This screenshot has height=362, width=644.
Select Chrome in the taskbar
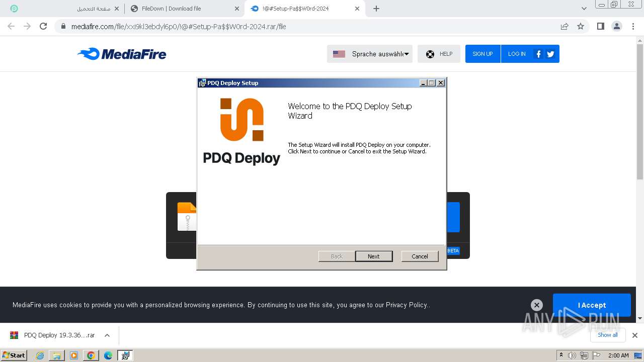(x=91, y=355)
